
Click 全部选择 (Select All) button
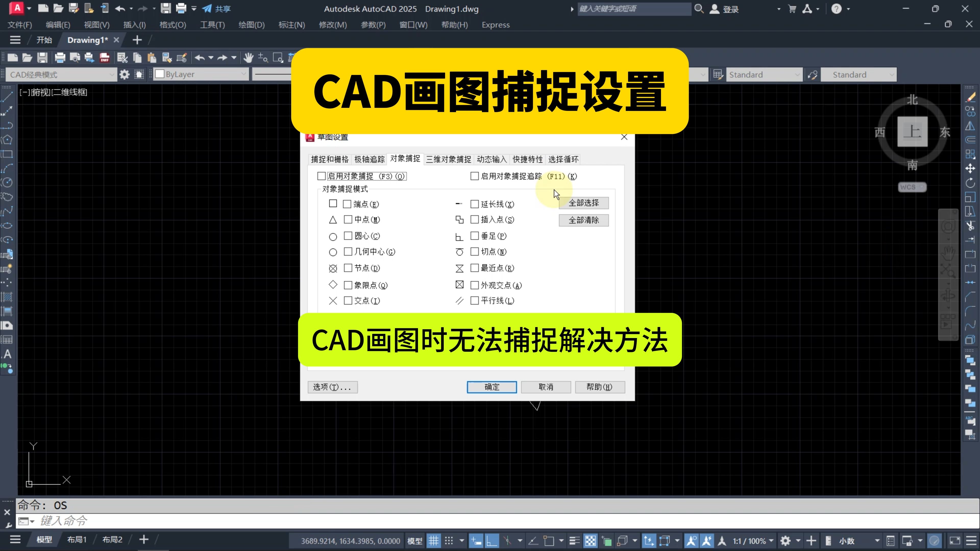(583, 203)
